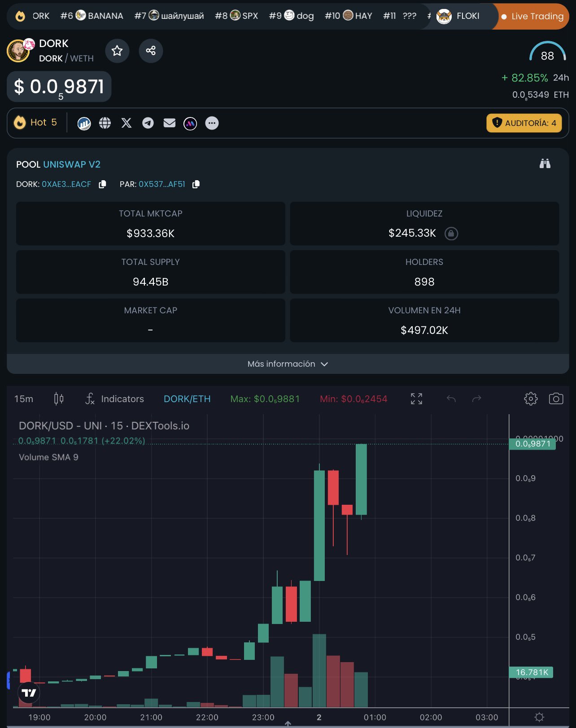Click the Max price label

[265, 399]
